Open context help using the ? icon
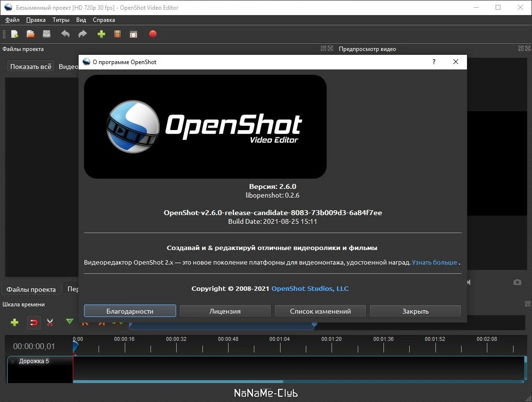This screenshot has height=402, width=532. pyautogui.click(x=434, y=62)
